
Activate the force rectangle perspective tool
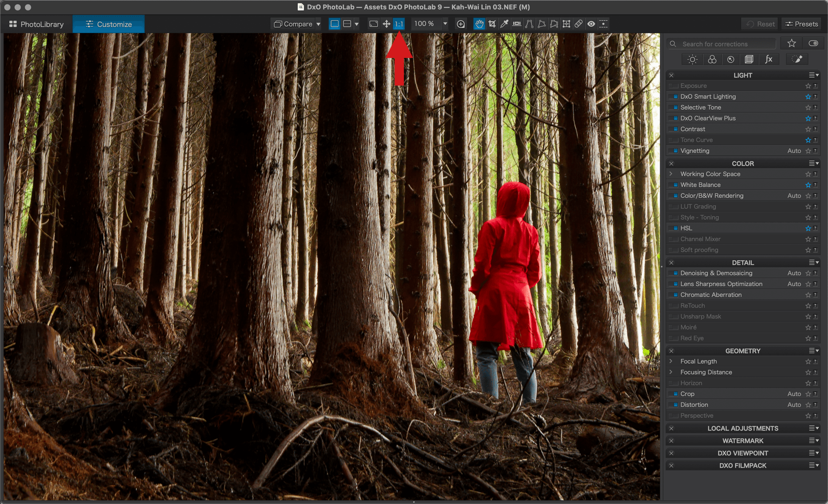coord(542,24)
